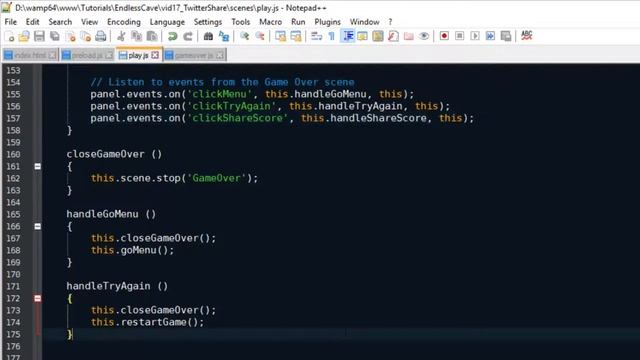Open the Macro menu

270,22
